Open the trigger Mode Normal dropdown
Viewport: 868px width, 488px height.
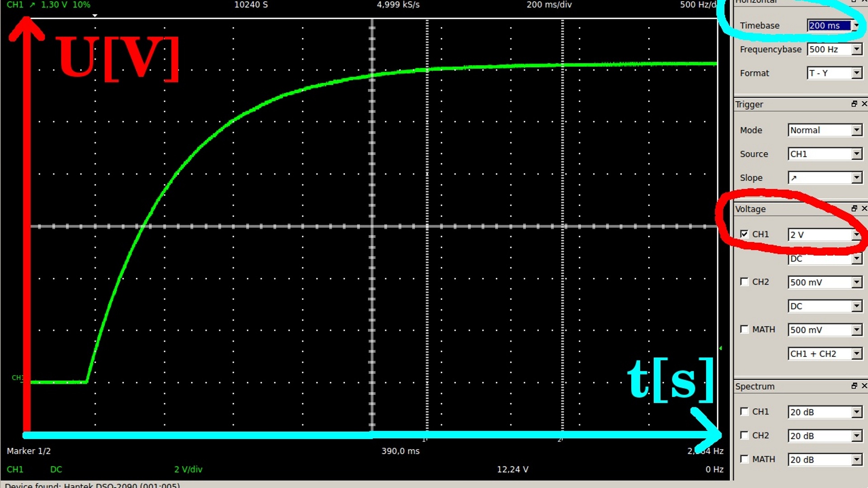point(856,130)
